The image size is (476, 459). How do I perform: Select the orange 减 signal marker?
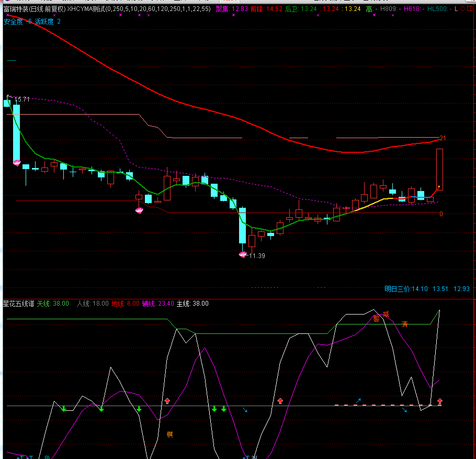[386, 314]
